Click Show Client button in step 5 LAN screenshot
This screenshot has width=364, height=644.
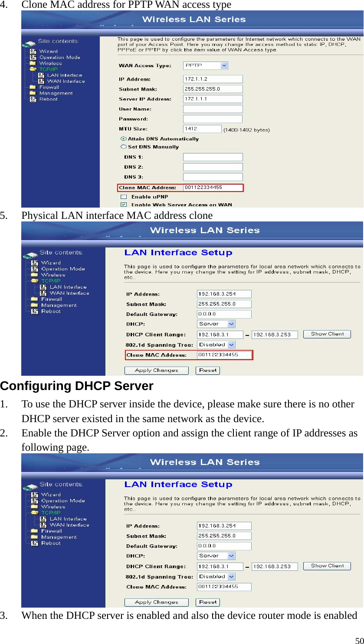pos(328,334)
